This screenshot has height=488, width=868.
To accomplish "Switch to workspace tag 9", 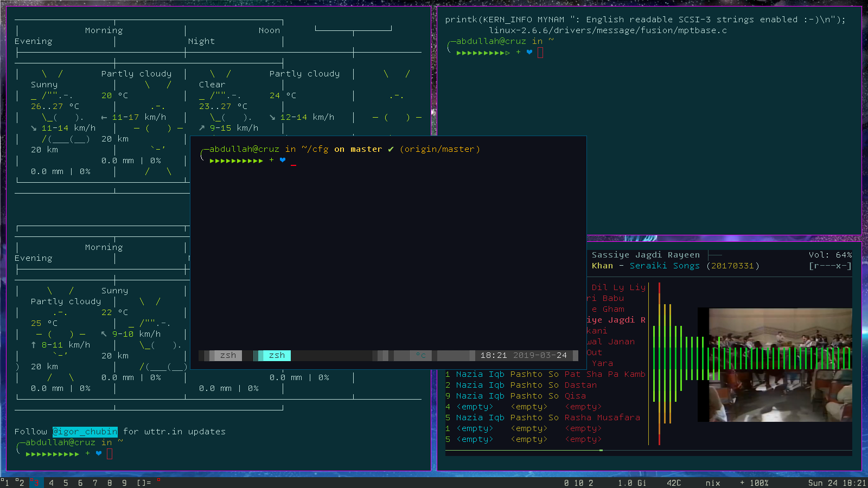I will [x=124, y=483].
